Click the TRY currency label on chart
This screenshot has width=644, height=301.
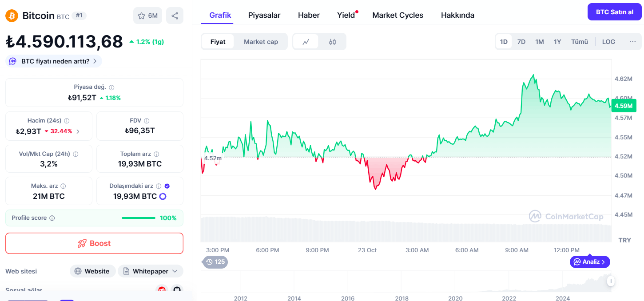pos(624,240)
